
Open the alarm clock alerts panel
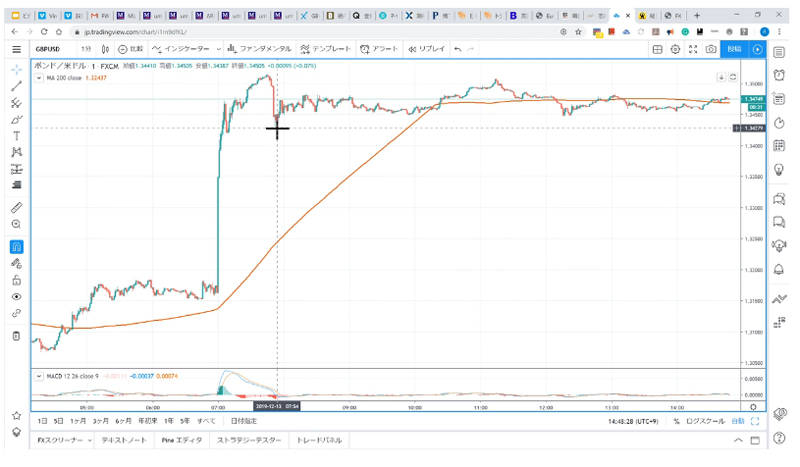click(779, 76)
